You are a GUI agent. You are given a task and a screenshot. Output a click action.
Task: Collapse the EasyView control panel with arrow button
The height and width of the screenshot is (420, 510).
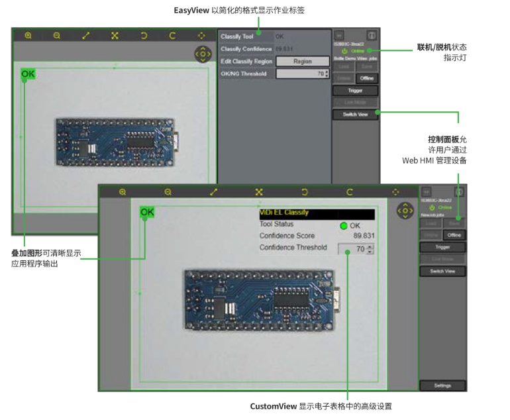click(x=339, y=35)
